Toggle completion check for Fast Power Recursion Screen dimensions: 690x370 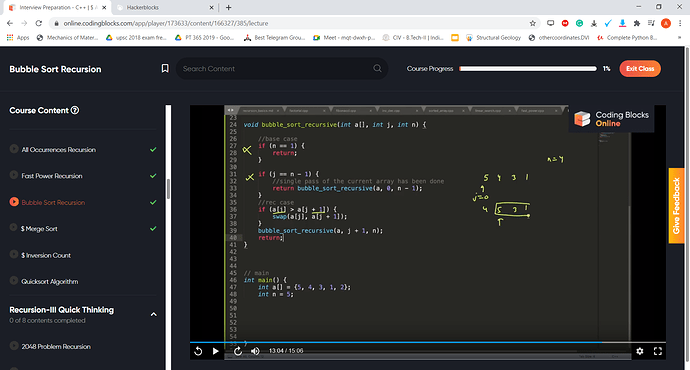[x=153, y=176]
